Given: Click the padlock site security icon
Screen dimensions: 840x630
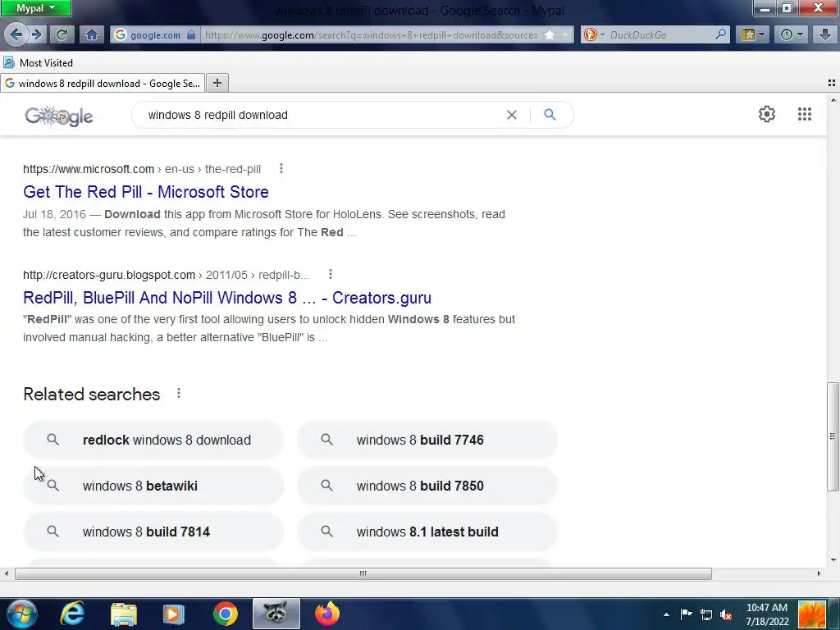Looking at the screenshot, I should click(x=191, y=34).
